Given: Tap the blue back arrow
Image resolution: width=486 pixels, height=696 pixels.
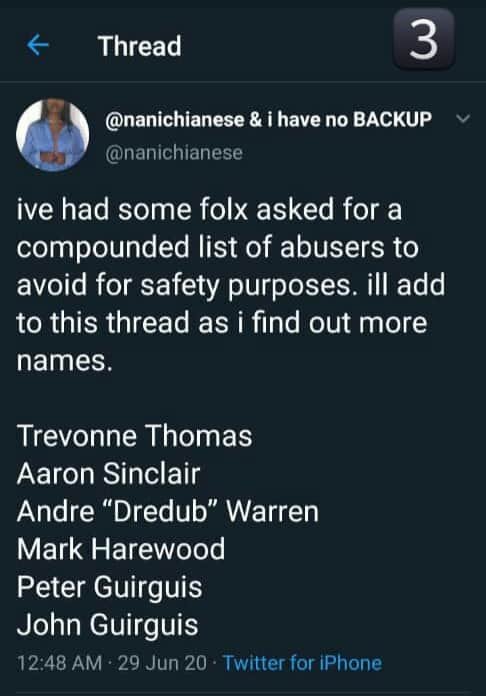Looking at the screenshot, I should point(38,45).
